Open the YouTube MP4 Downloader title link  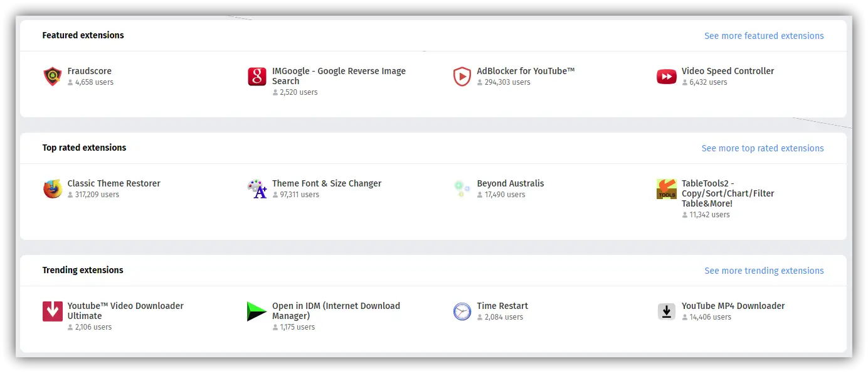pos(733,306)
